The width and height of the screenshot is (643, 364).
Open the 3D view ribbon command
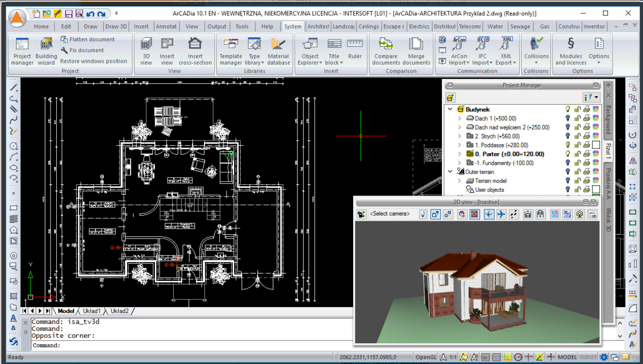146,51
